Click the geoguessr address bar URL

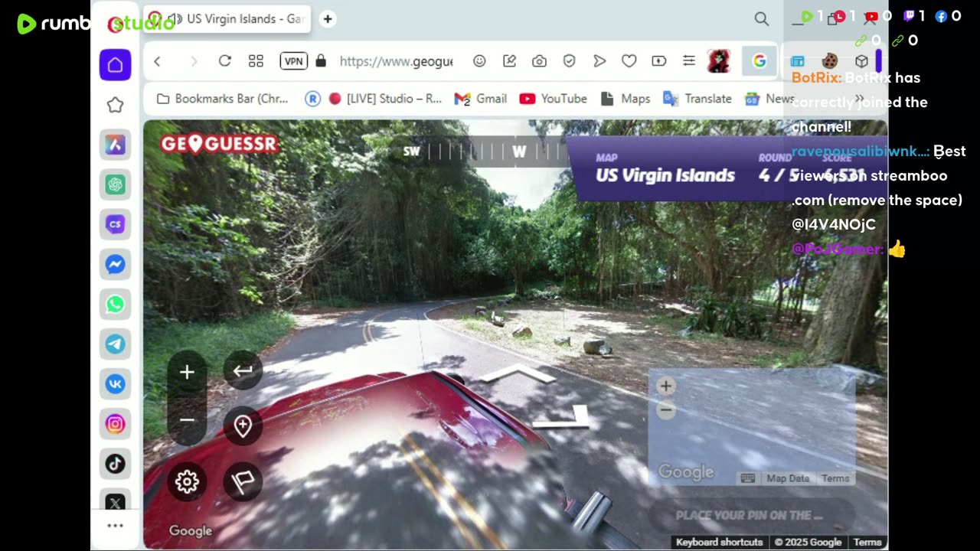point(396,61)
